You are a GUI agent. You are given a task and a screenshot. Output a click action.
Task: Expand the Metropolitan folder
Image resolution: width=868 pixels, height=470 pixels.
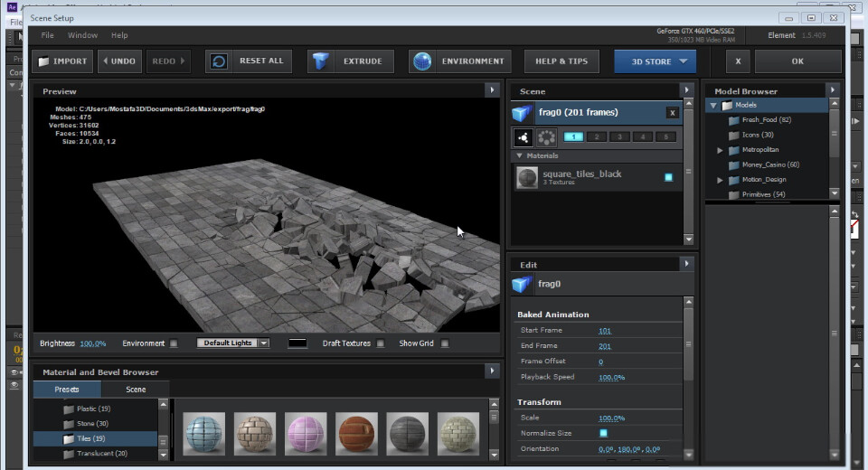(720, 150)
